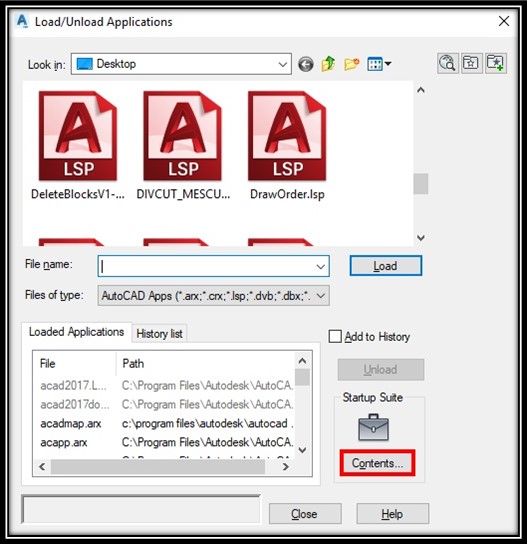This screenshot has height=544, width=527.
Task: Select the DeleteBlocksV1 LSP file icon
Action: click(78, 136)
